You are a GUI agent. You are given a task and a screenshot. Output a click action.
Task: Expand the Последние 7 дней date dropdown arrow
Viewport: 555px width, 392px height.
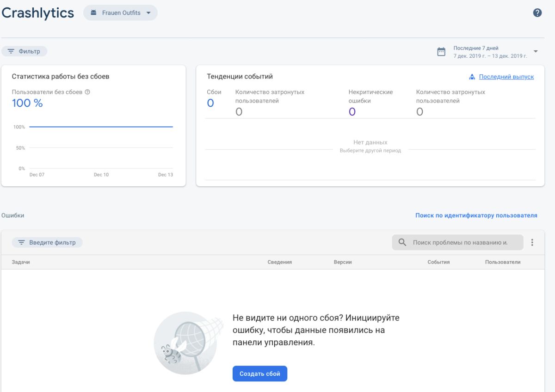(536, 51)
